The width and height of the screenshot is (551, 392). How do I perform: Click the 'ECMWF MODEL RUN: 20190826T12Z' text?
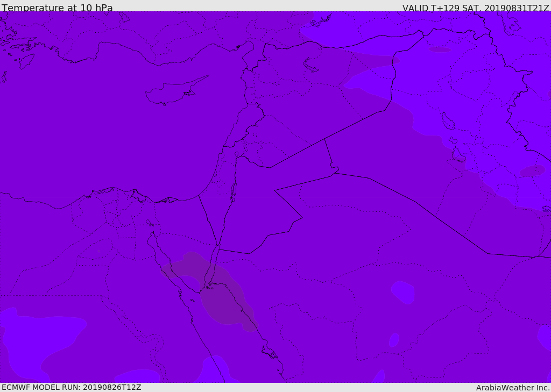pos(72,387)
